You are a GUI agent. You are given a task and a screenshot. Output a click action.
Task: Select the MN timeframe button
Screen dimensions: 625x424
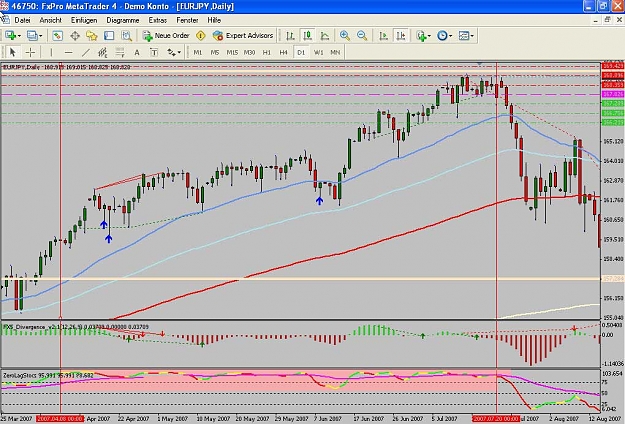coord(335,52)
